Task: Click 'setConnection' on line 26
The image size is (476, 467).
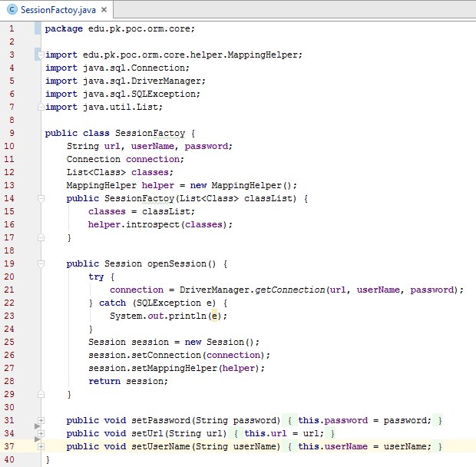Action: [166, 356]
